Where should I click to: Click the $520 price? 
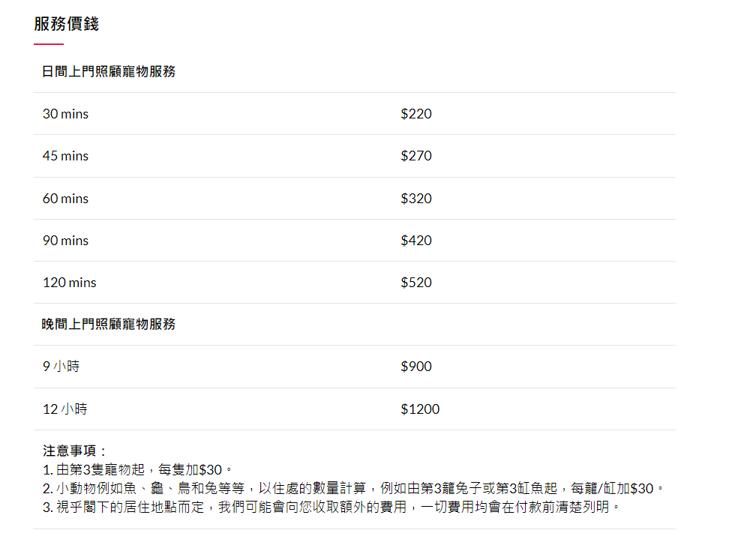coord(416,283)
